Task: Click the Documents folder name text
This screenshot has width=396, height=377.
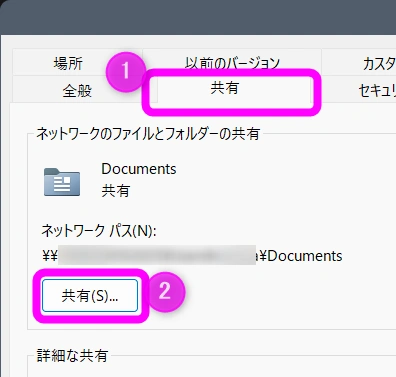Action: [139, 169]
